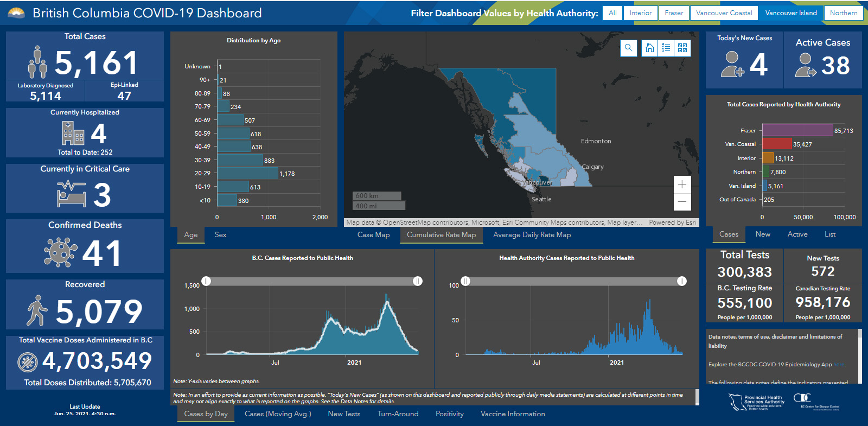Grab the left handle of B.C. Cases range slider
This screenshot has width=868, height=426.
point(206,281)
